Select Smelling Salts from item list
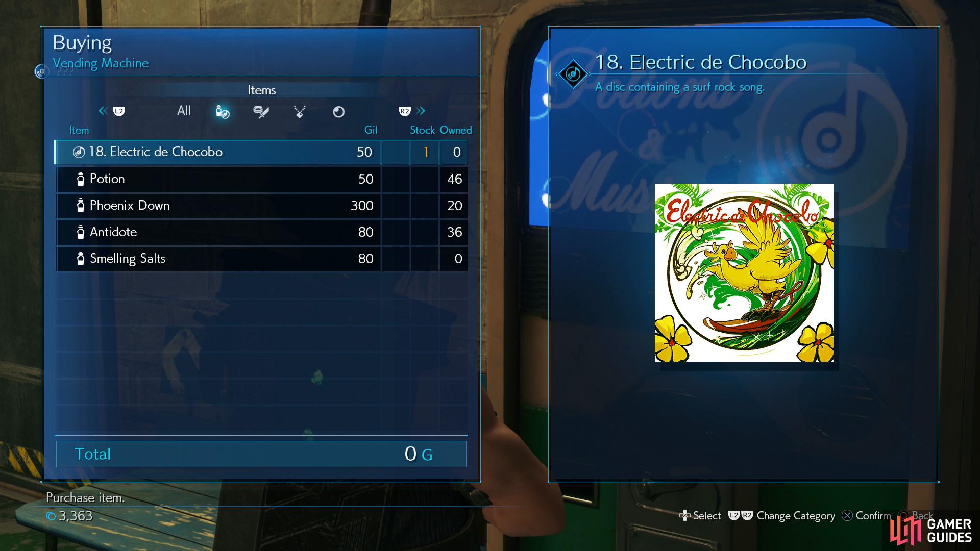The width and height of the screenshot is (980, 551). pos(261,258)
